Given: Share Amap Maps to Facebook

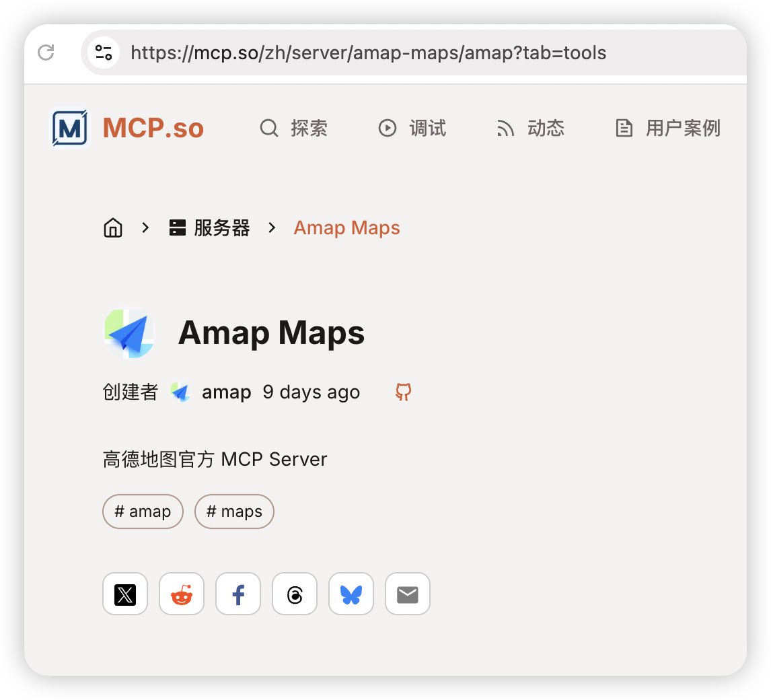Looking at the screenshot, I should pyautogui.click(x=238, y=594).
